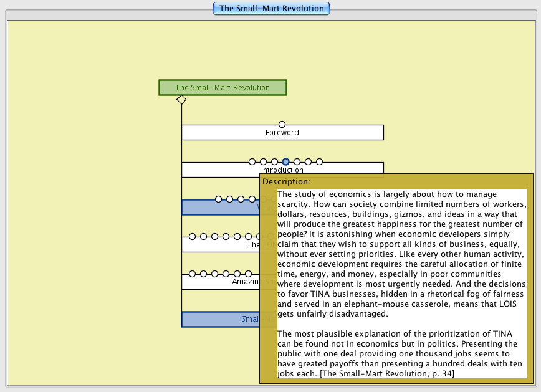This screenshot has width=541, height=392.
Task: Click the single circle above the Foreword node
Action: pos(282,125)
